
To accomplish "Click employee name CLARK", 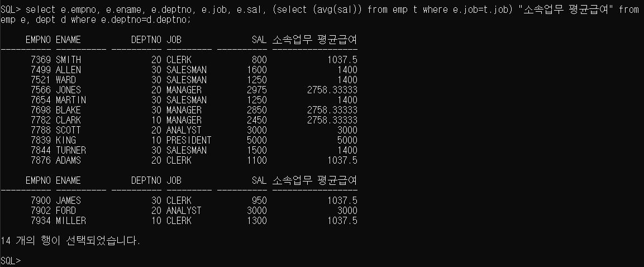I will point(68,120).
